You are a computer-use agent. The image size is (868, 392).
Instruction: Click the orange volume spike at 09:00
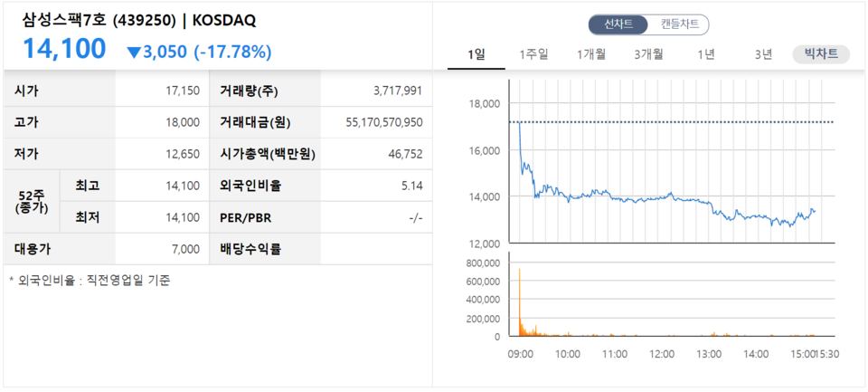click(x=519, y=302)
